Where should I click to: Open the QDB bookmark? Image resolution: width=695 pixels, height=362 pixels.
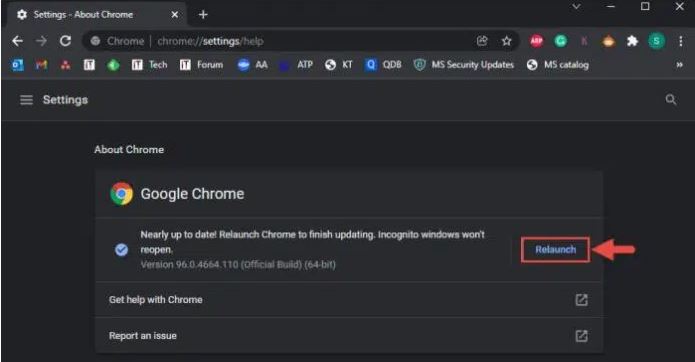[x=383, y=65]
